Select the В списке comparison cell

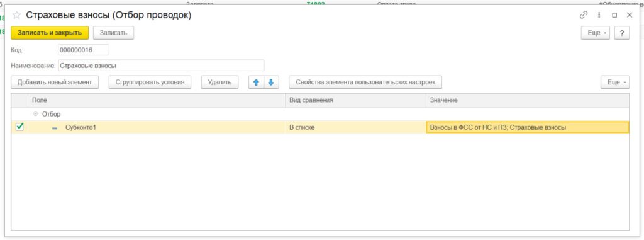[355, 128]
